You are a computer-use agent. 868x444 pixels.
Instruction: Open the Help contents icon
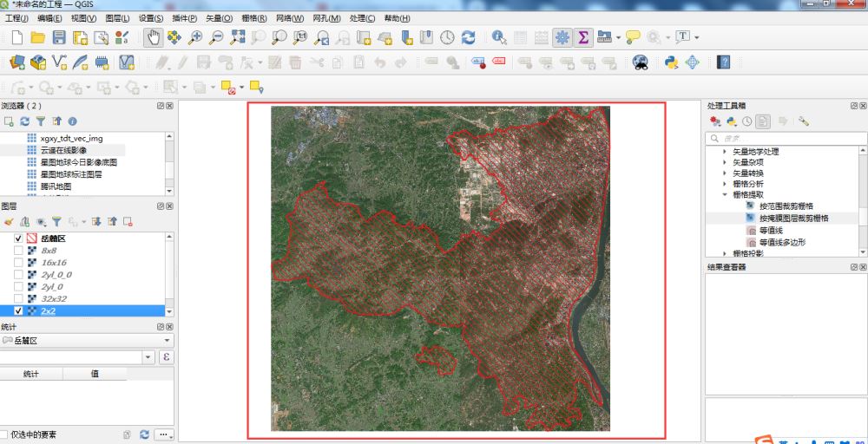click(722, 62)
